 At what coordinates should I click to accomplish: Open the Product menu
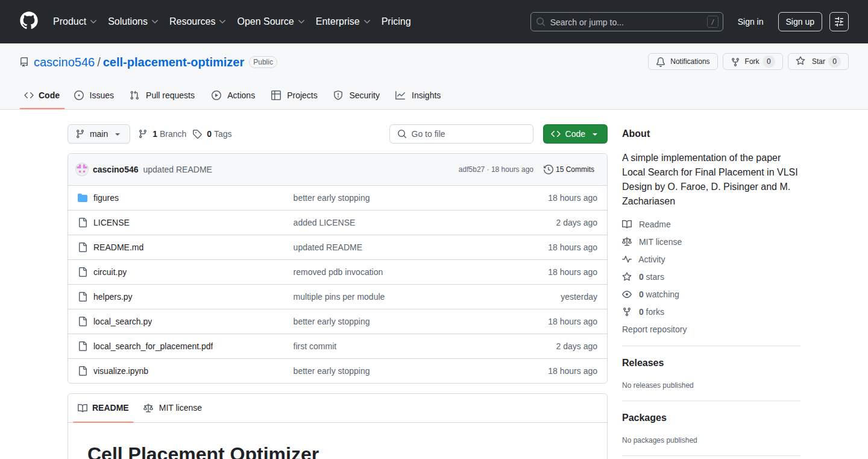[75, 22]
